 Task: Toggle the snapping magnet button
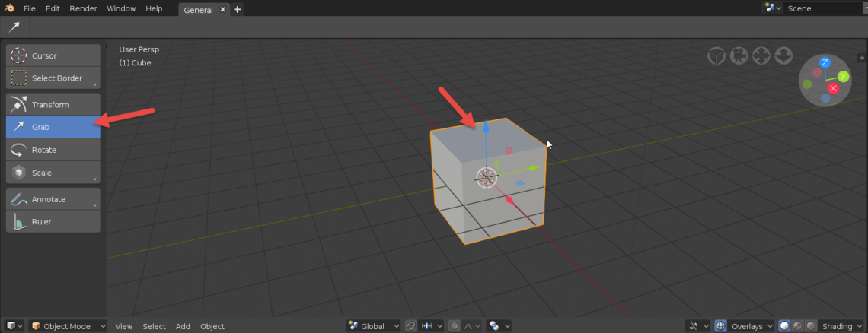pos(410,326)
